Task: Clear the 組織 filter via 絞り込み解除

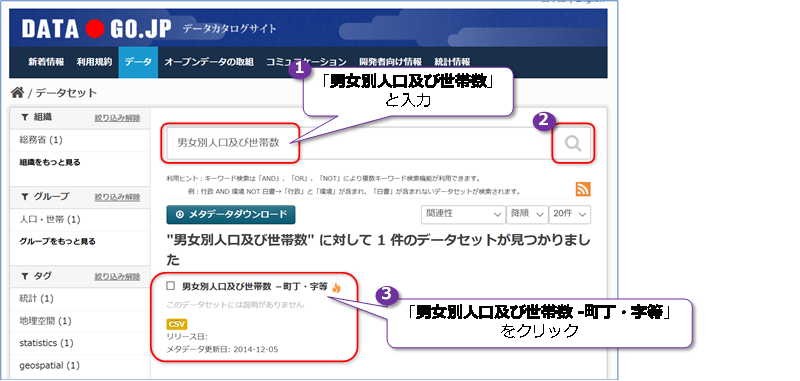Action: pyautogui.click(x=117, y=118)
